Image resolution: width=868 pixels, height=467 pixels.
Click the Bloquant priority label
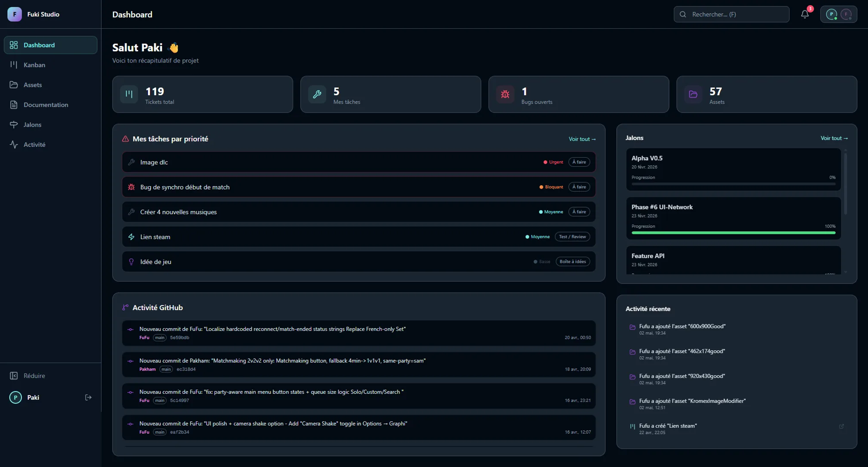click(551, 187)
